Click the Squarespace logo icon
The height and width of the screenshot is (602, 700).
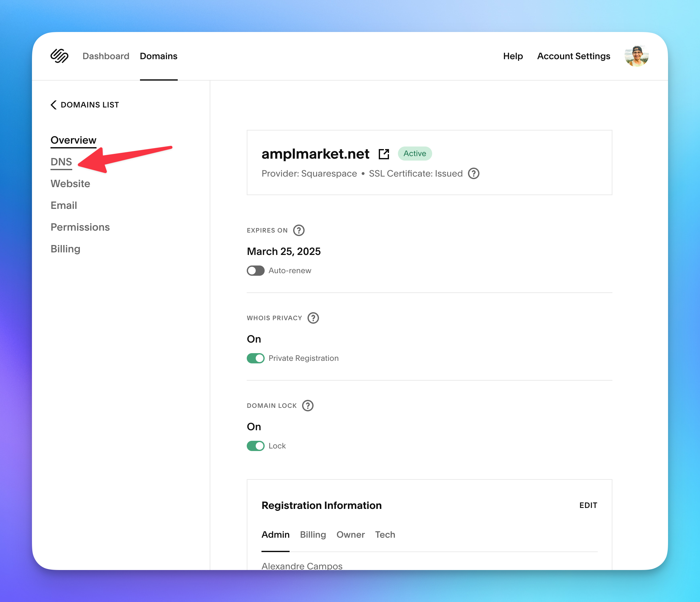pyautogui.click(x=59, y=56)
